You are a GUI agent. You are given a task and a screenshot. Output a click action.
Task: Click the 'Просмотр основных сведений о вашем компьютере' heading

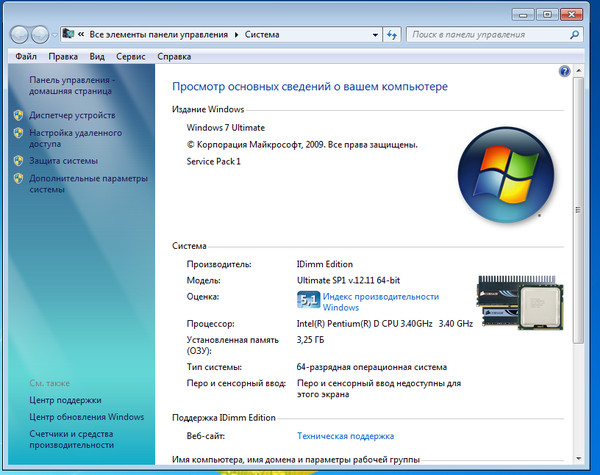coord(310,87)
